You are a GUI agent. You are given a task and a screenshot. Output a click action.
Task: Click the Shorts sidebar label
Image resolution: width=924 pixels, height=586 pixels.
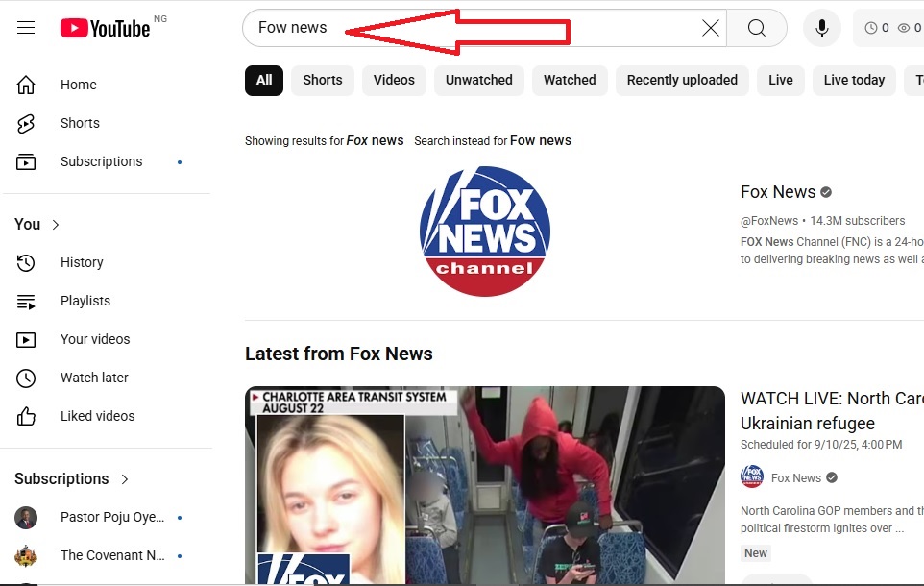click(x=80, y=123)
